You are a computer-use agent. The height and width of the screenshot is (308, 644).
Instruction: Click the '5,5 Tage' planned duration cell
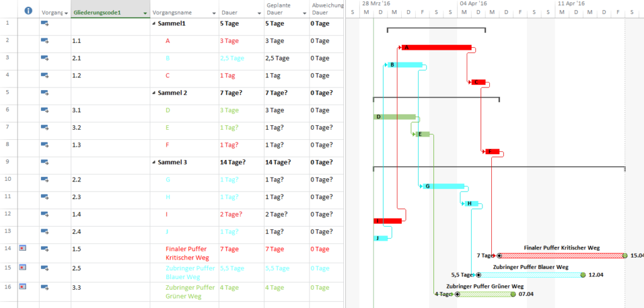(287, 273)
